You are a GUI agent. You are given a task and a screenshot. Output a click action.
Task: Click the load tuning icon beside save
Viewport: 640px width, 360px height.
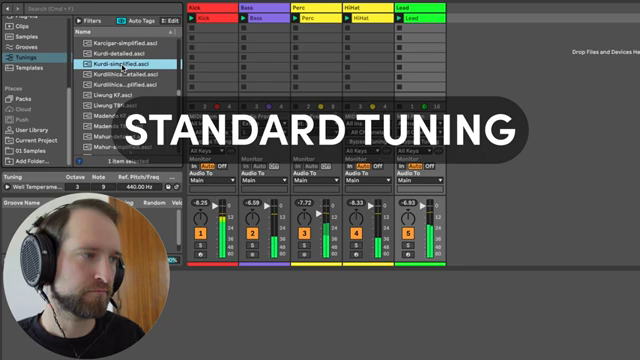pos(177,187)
